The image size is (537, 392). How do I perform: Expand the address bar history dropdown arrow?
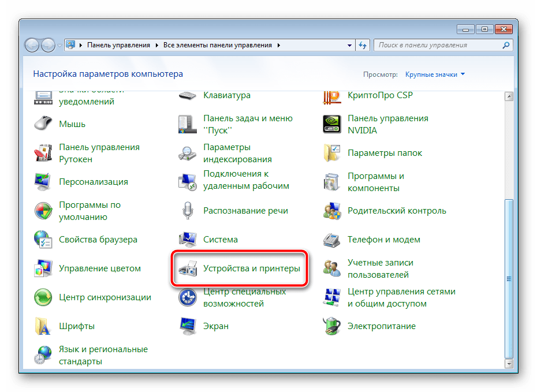click(349, 45)
